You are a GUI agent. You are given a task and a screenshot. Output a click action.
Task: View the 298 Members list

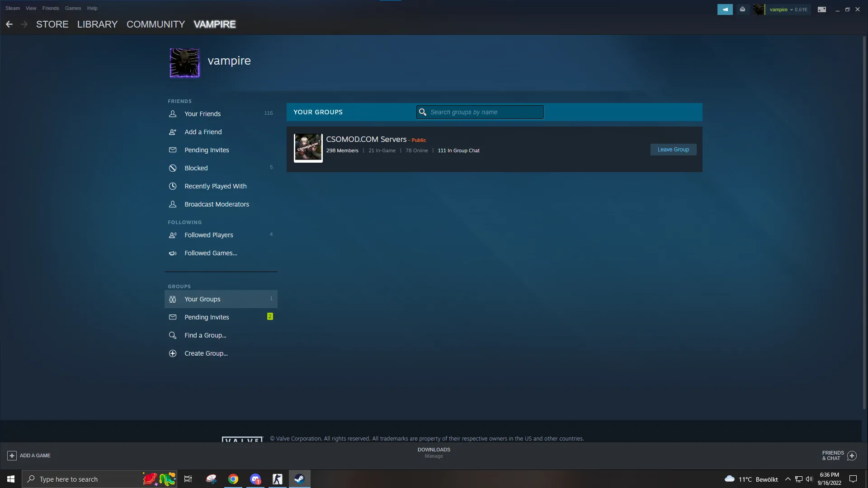[x=342, y=151]
